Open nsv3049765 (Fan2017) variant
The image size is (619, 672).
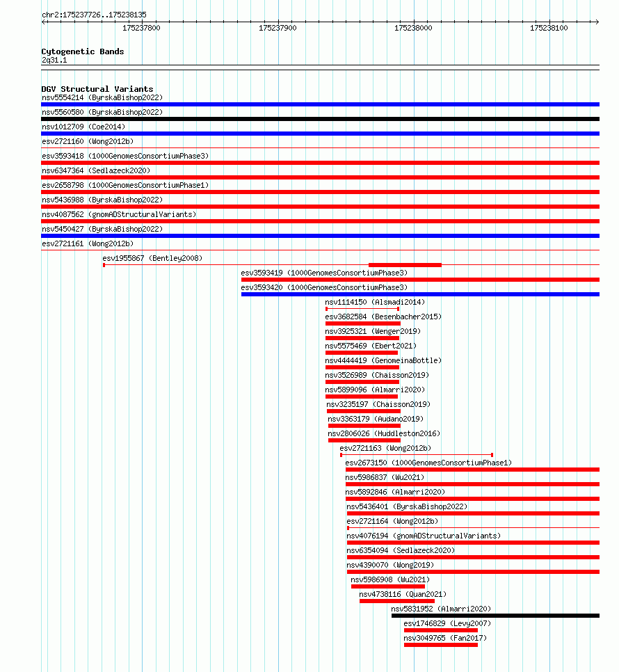(x=445, y=637)
